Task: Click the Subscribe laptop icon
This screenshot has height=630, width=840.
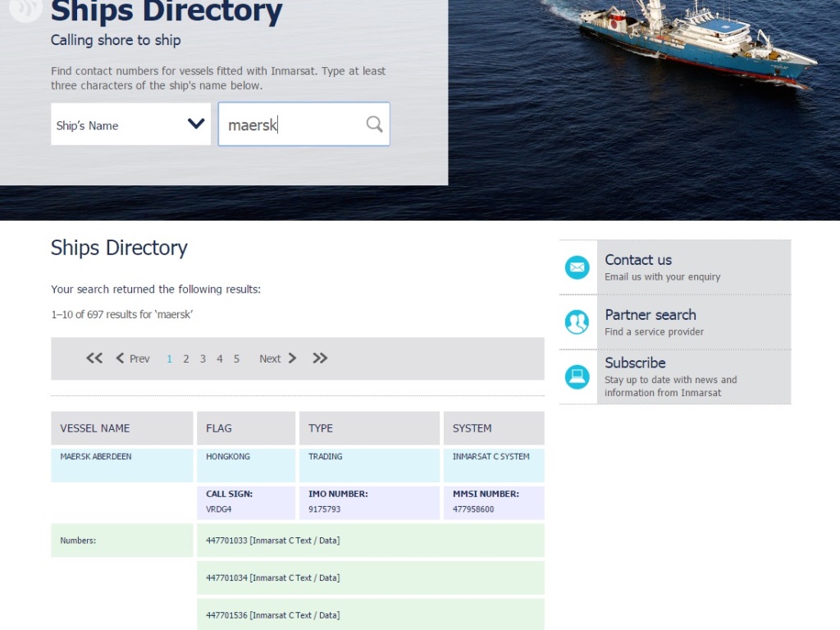Action: (x=577, y=377)
